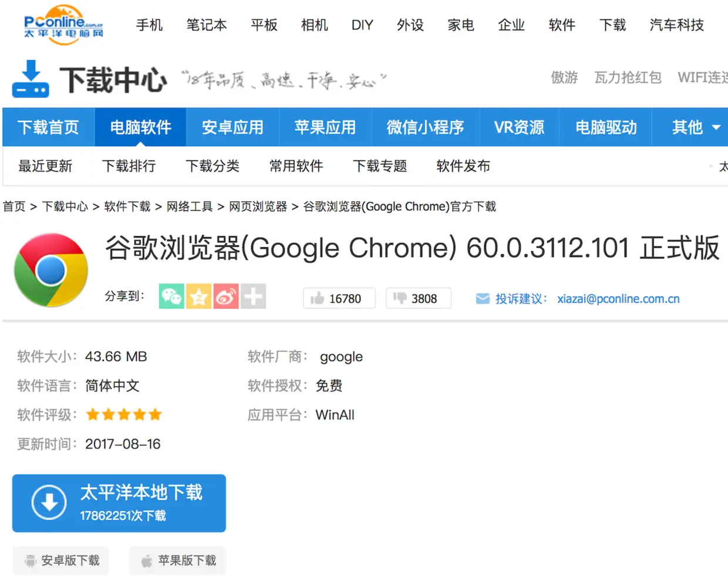
Task: Open 汽车科技 in top navigation
Action: 677,25
